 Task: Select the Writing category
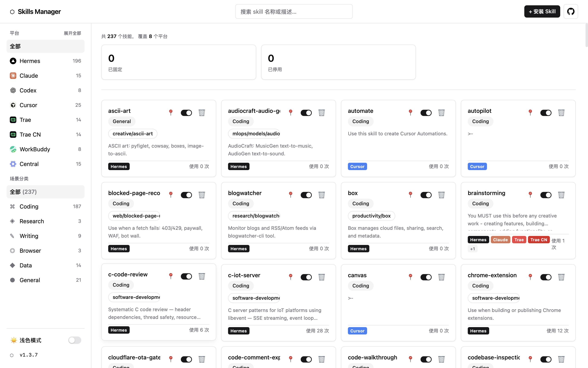click(x=46, y=236)
